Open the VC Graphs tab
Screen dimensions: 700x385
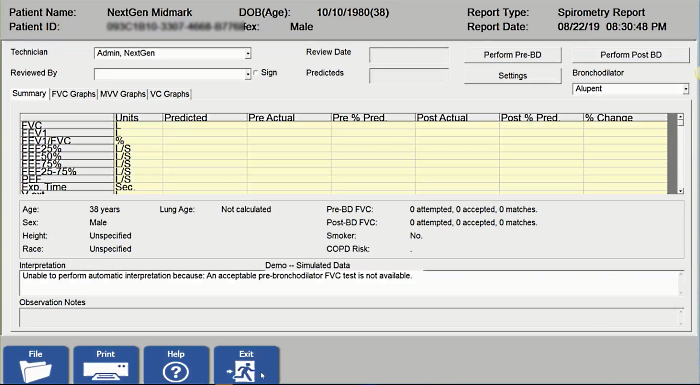(x=169, y=94)
